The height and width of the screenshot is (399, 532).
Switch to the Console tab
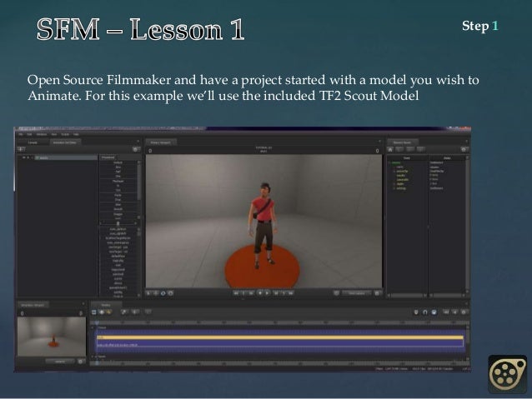(x=33, y=142)
